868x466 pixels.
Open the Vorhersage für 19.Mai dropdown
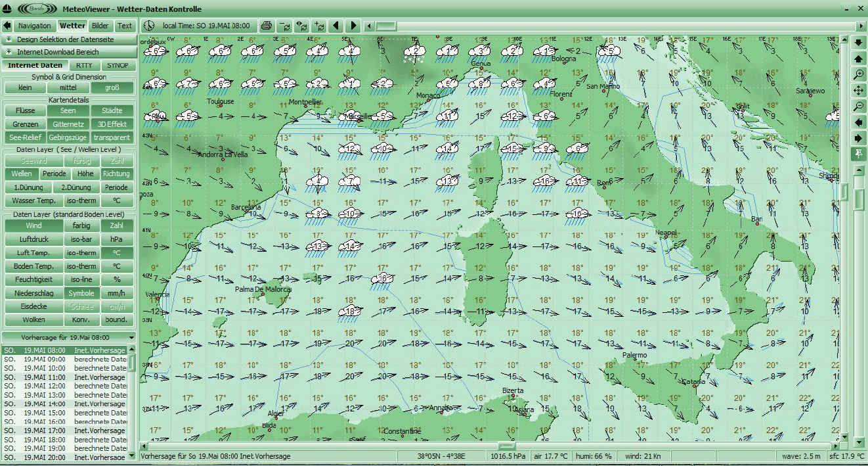coord(68,337)
